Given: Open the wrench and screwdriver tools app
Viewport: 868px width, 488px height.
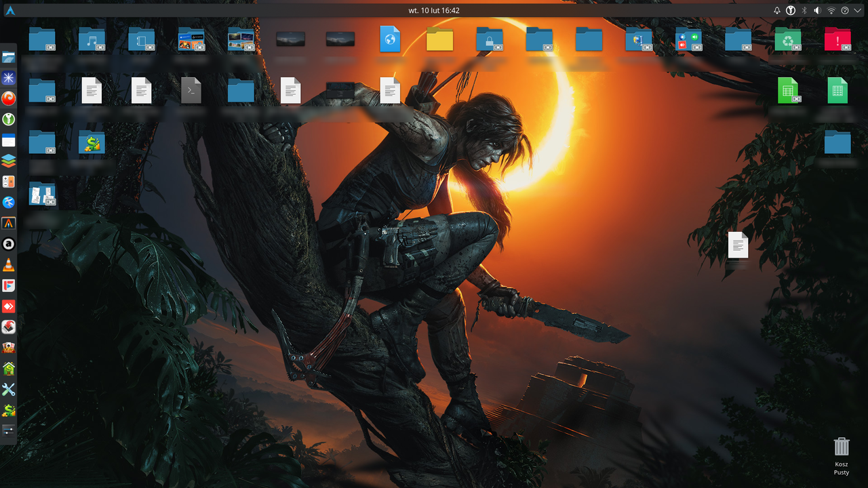Looking at the screenshot, I should pyautogui.click(x=9, y=390).
